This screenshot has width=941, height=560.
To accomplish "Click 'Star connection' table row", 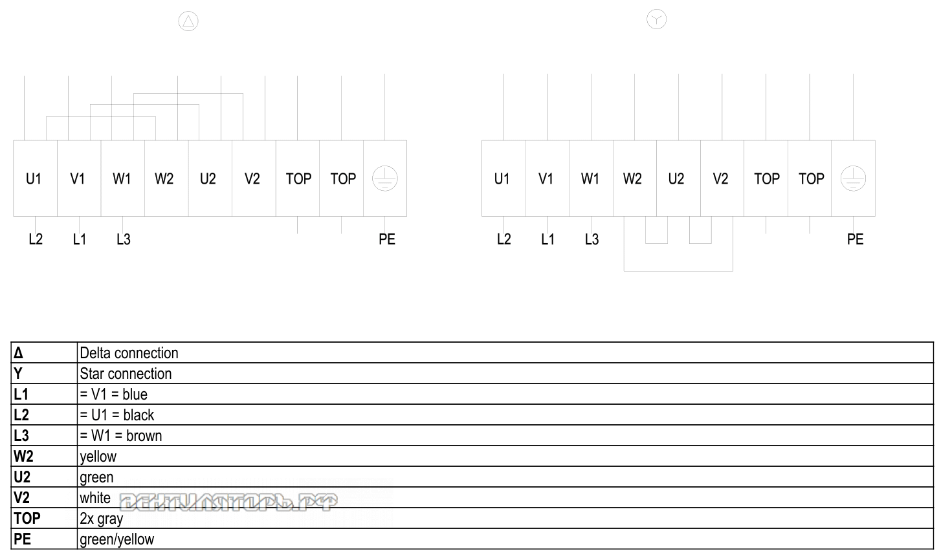I will [472, 374].
